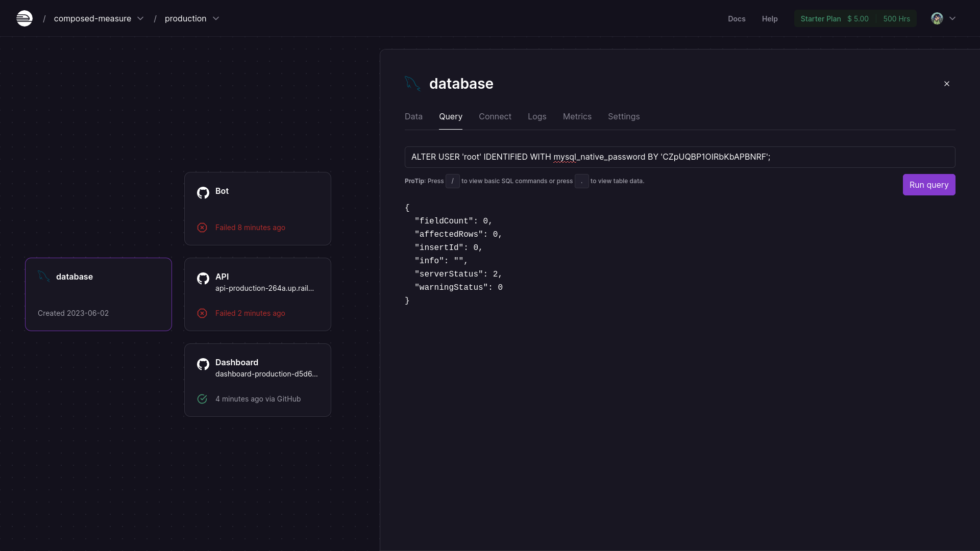Screen dimensions: 980x551
Task: Expand the user account dropdown
Action: tap(945, 18)
